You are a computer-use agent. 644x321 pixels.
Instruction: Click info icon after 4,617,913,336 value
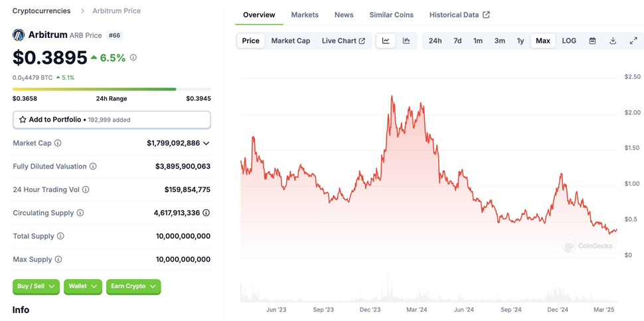coord(206,213)
